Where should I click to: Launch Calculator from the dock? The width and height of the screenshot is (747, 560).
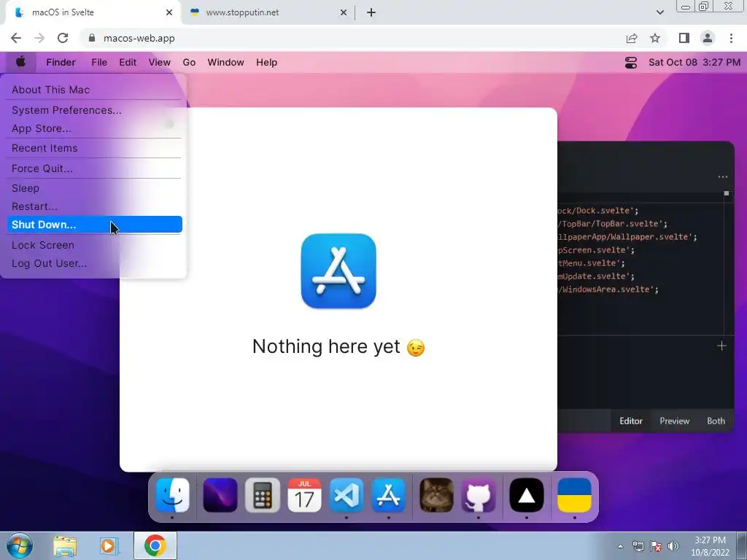pos(263,495)
